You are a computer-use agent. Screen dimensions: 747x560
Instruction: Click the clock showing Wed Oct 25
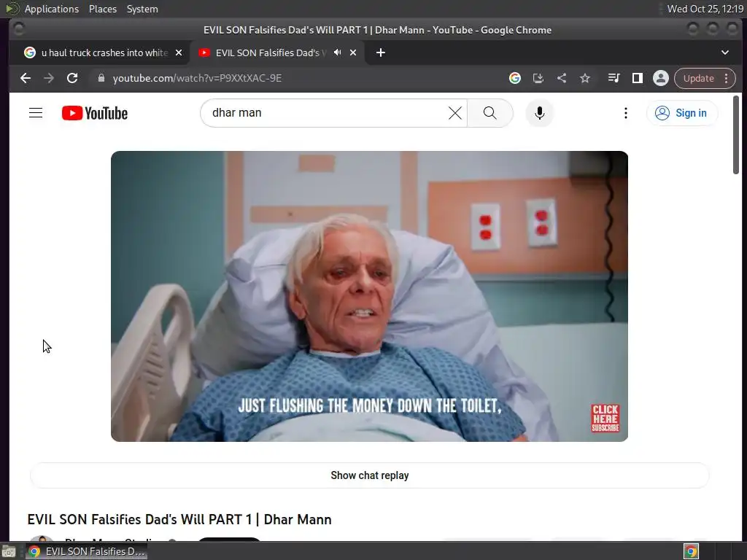point(705,9)
